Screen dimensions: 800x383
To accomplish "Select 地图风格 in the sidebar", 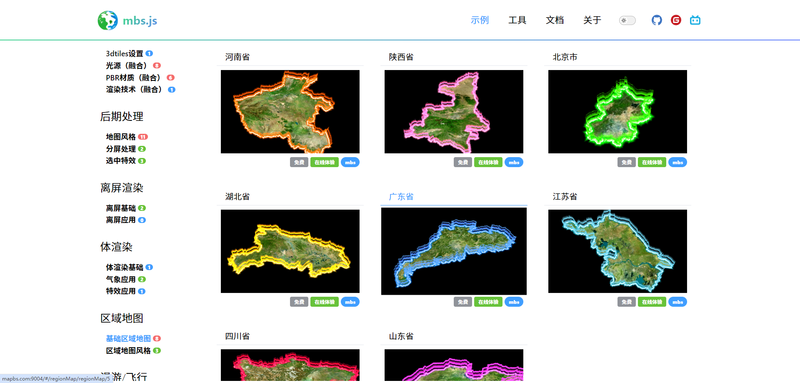I will pos(121,137).
